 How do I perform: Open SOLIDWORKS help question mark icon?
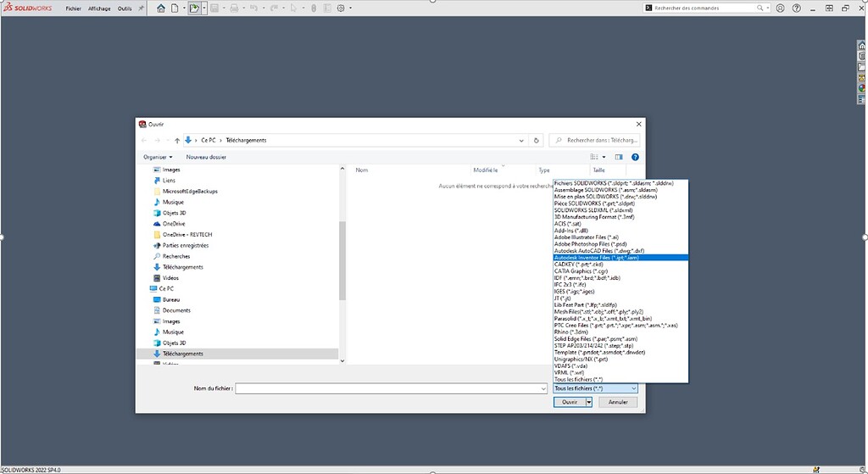[796, 8]
